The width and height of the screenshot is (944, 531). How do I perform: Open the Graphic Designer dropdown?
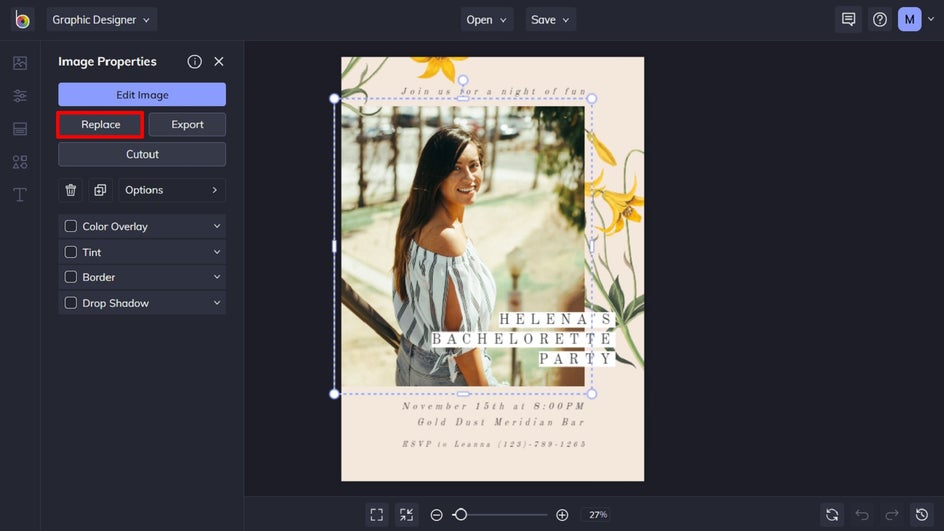tap(102, 20)
